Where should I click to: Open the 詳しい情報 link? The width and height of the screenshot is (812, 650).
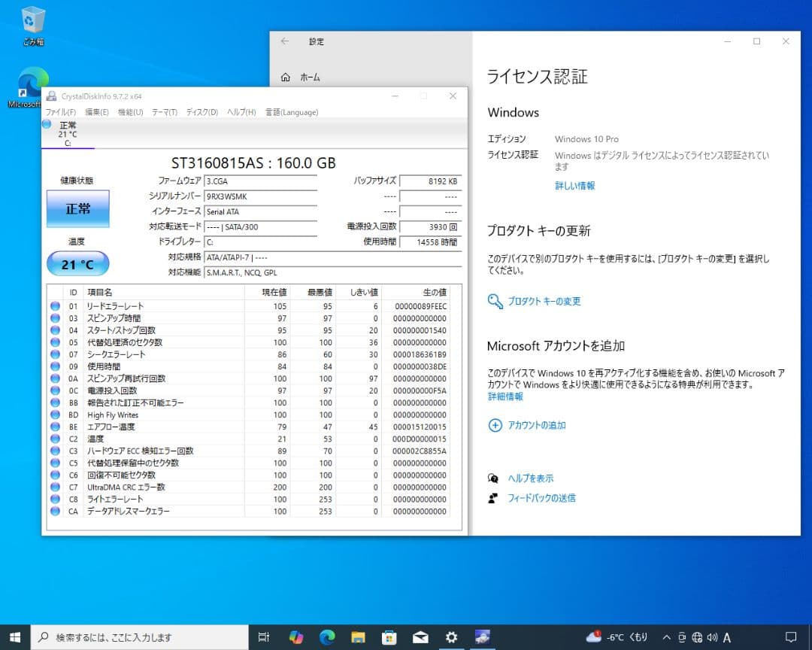click(574, 186)
